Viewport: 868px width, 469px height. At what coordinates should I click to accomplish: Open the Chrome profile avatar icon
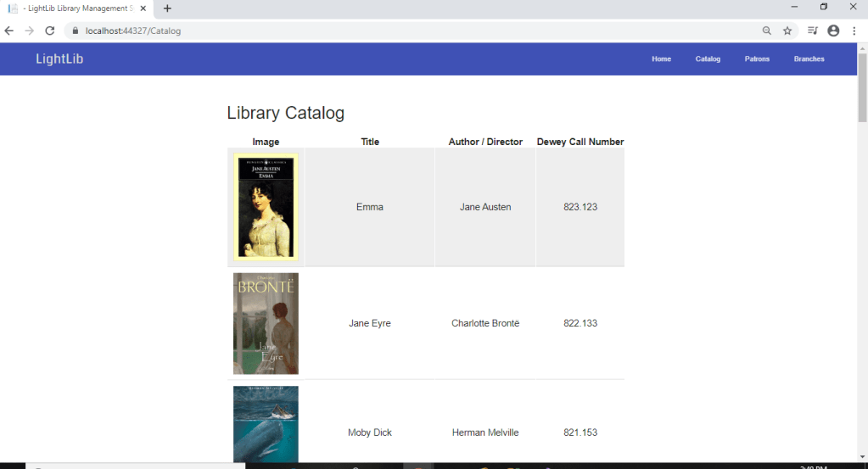833,31
